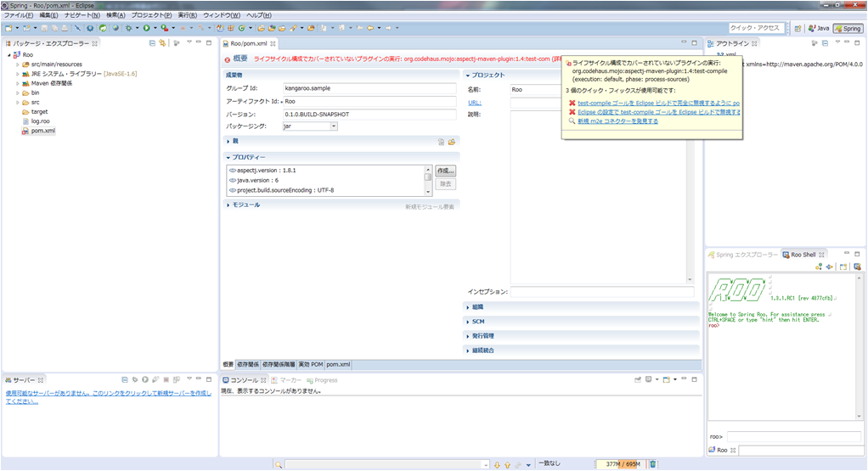Click the red error icon beside 概要

pos(227,59)
